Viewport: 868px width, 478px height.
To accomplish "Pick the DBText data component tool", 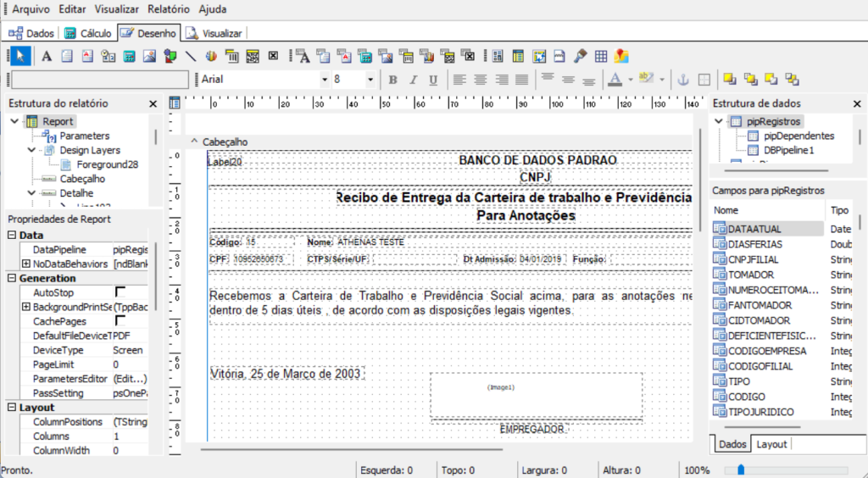I will tap(303, 56).
